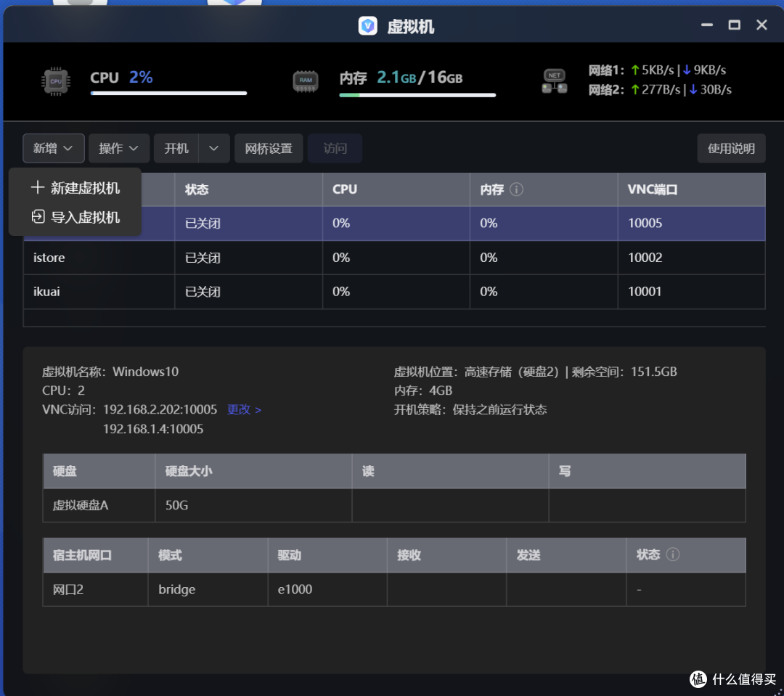This screenshot has height=696, width=784.
Task: Click info icon beside 内存 column header
Action: (x=517, y=189)
